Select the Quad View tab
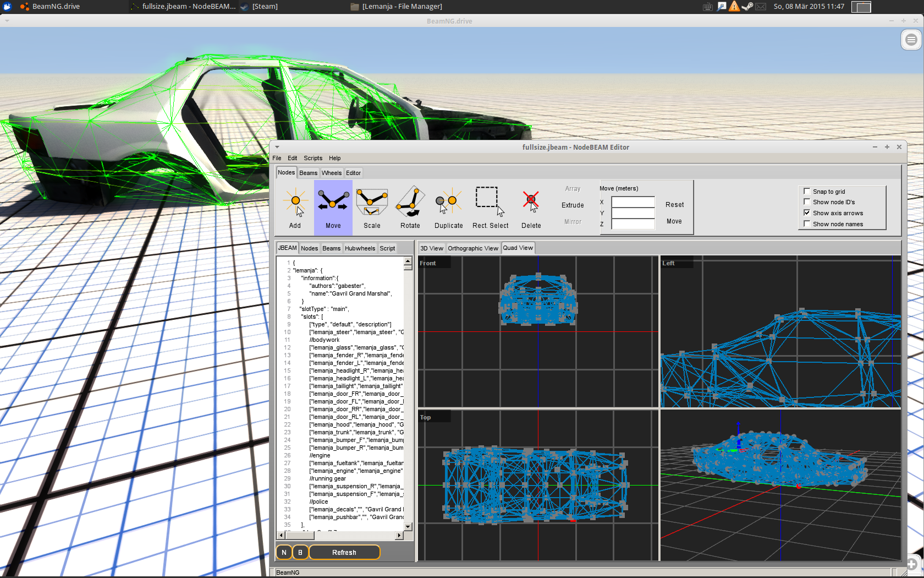The height and width of the screenshot is (578, 924). 518,248
